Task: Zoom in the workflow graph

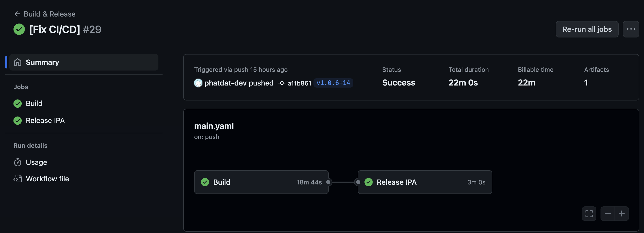Action: pyautogui.click(x=622, y=214)
